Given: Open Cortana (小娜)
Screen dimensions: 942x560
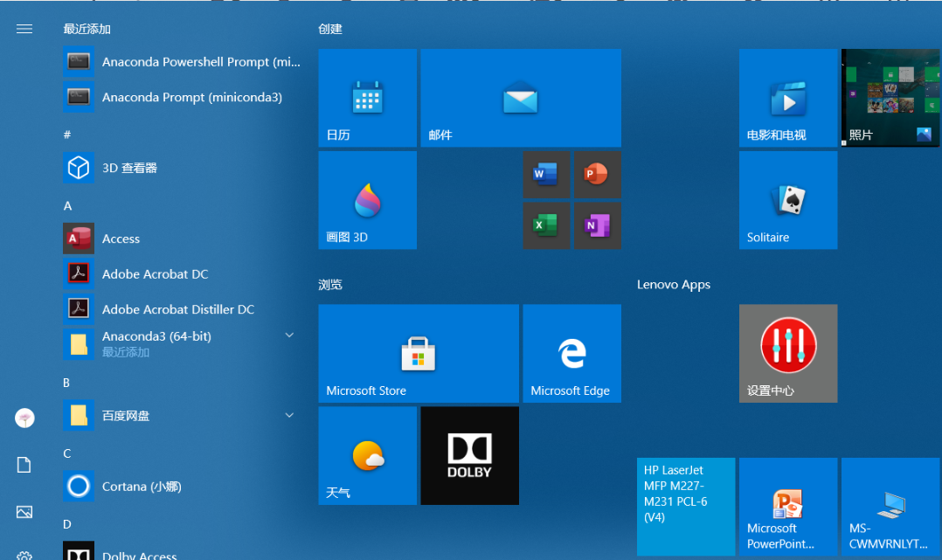Looking at the screenshot, I should pos(182,486).
